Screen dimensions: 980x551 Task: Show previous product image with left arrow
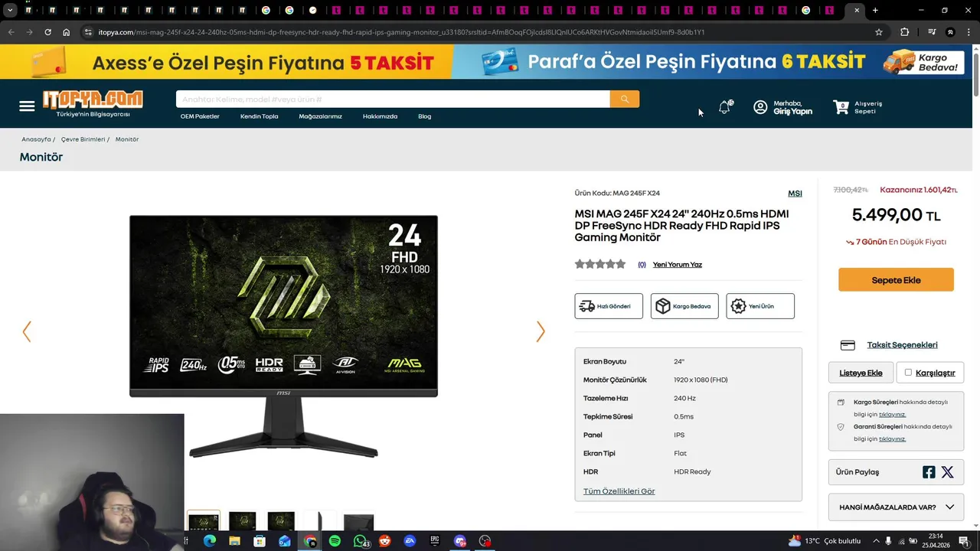[27, 331]
